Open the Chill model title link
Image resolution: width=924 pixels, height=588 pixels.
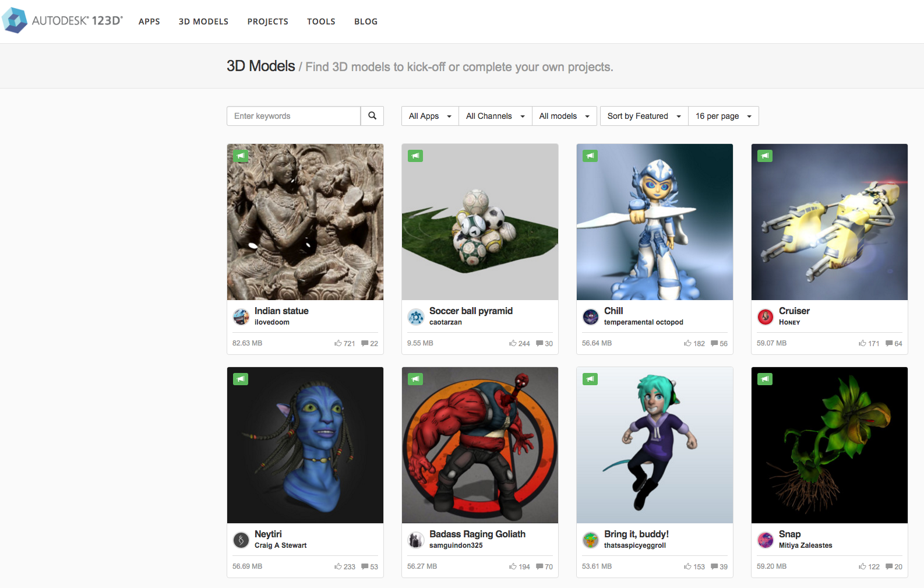click(613, 311)
